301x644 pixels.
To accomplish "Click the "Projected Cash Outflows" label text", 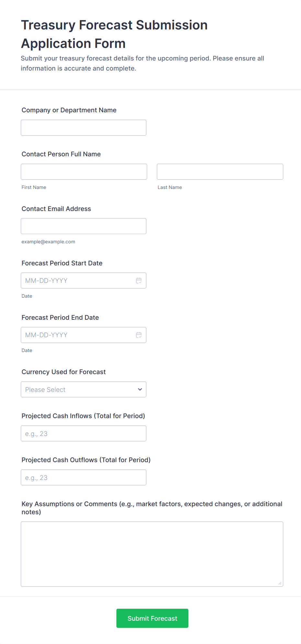I will pyautogui.click(x=86, y=460).
